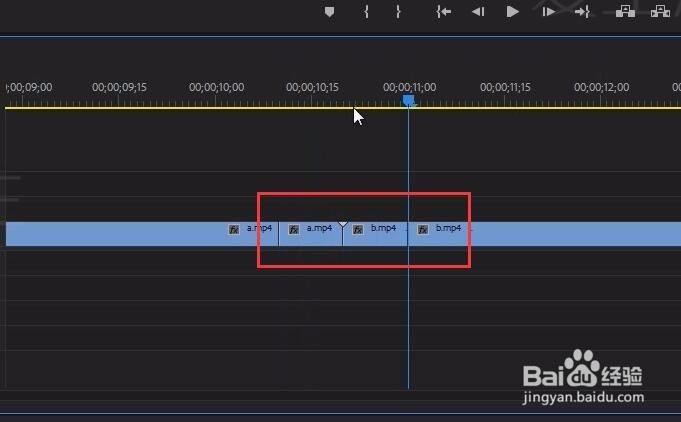Viewport: 681px width, 422px height.
Task: Click the 00;00;10;15 timecode on the ruler
Action: coord(312,87)
